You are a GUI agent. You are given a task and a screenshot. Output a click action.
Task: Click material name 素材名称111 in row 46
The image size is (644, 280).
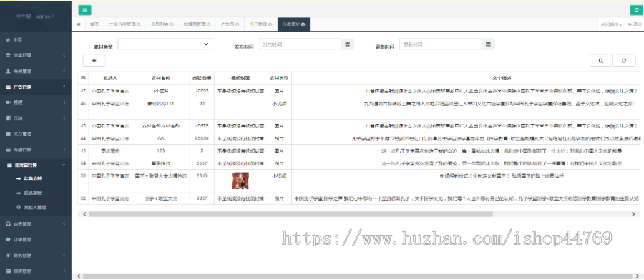[160, 104]
